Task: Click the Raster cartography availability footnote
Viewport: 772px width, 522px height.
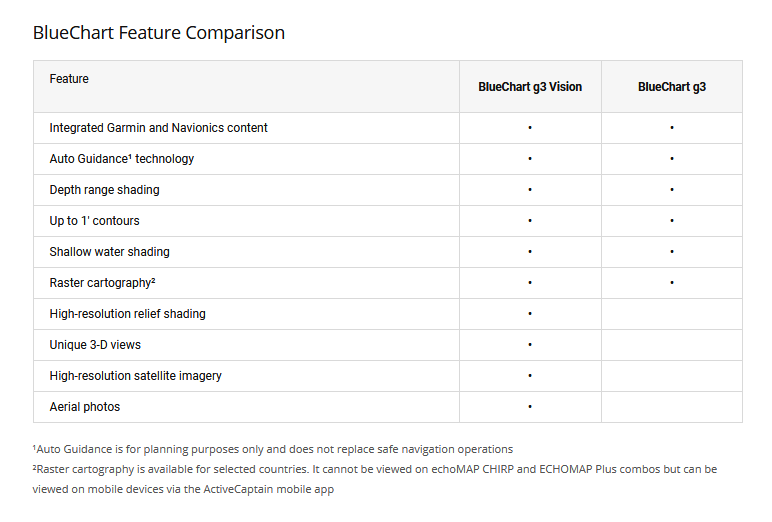Action: pyautogui.click(x=374, y=469)
